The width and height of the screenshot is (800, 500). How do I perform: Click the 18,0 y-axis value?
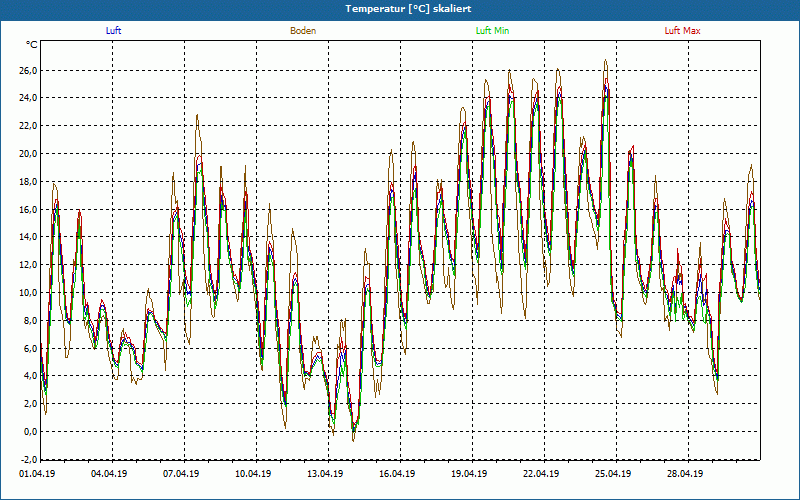[x=28, y=181]
